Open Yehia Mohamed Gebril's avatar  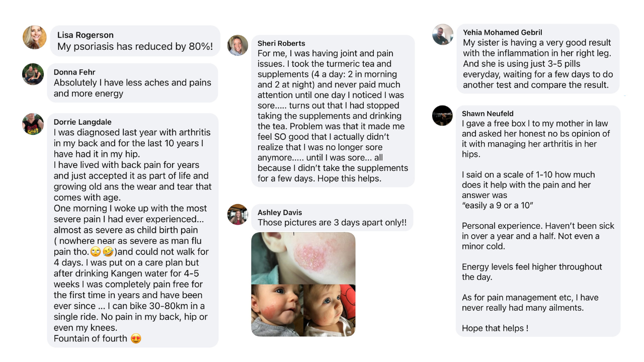pyautogui.click(x=443, y=34)
